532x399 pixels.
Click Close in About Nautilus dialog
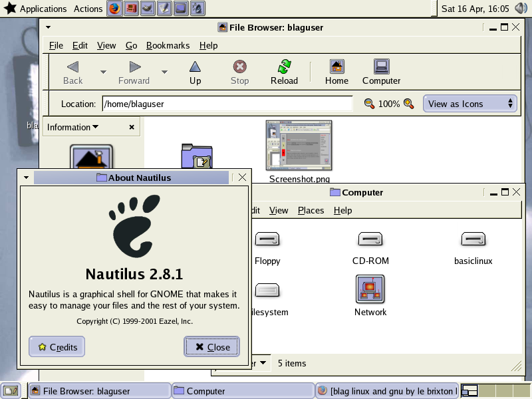(212, 346)
